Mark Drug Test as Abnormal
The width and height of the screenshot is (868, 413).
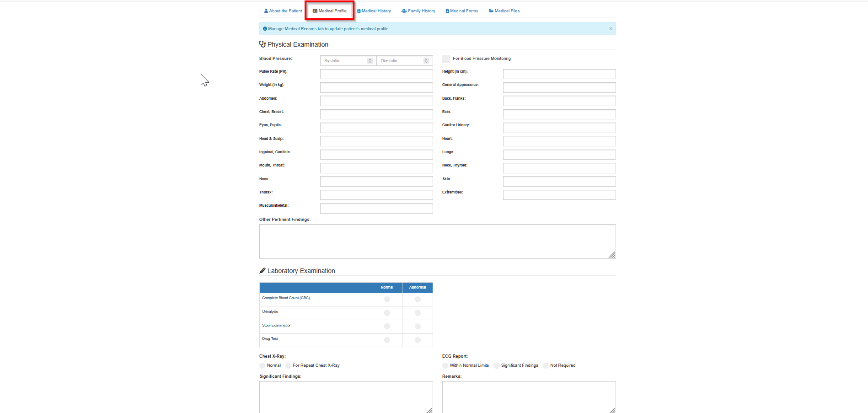click(418, 340)
